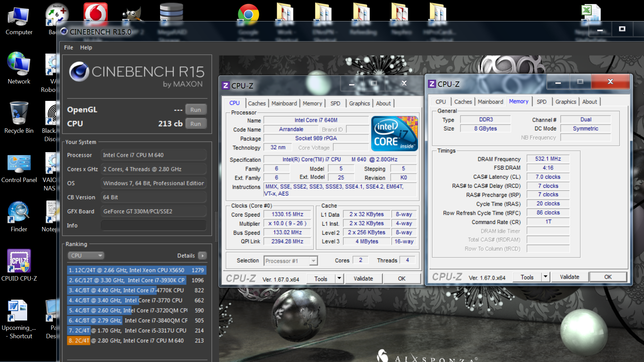
Task: Click Tools button in left CPU-Z window
Action: 321,279
